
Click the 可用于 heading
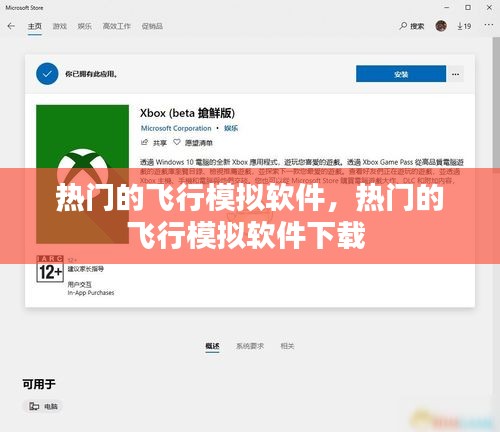(x=39, y=384)
